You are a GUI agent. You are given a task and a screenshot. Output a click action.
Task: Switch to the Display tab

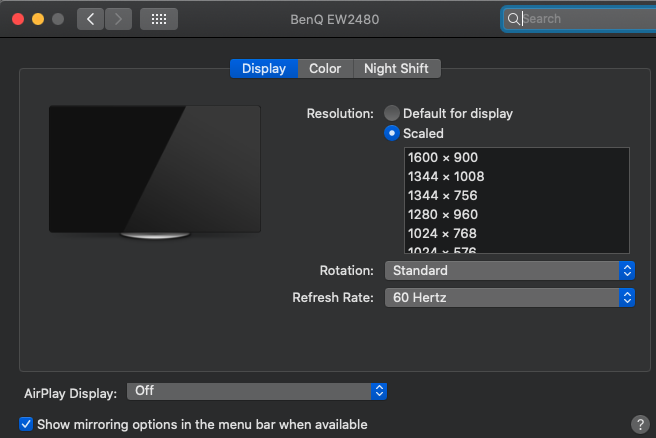264,68
